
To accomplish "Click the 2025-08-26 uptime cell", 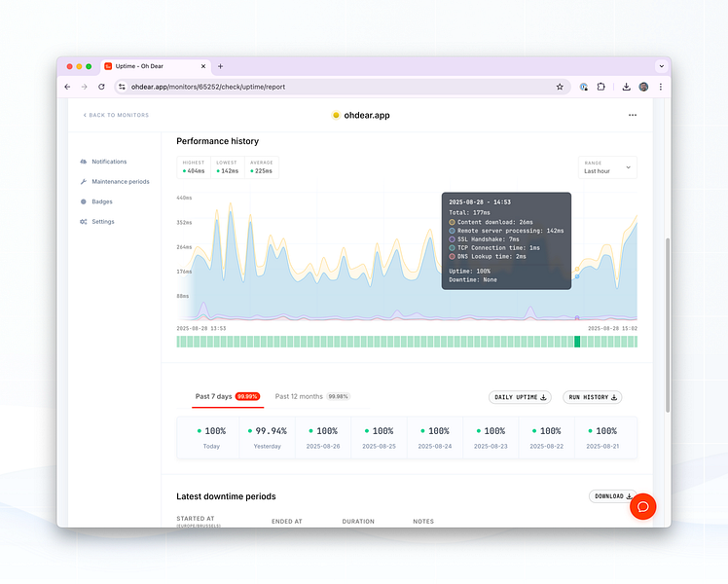I will pyautogui.click(x=323, y=438).
